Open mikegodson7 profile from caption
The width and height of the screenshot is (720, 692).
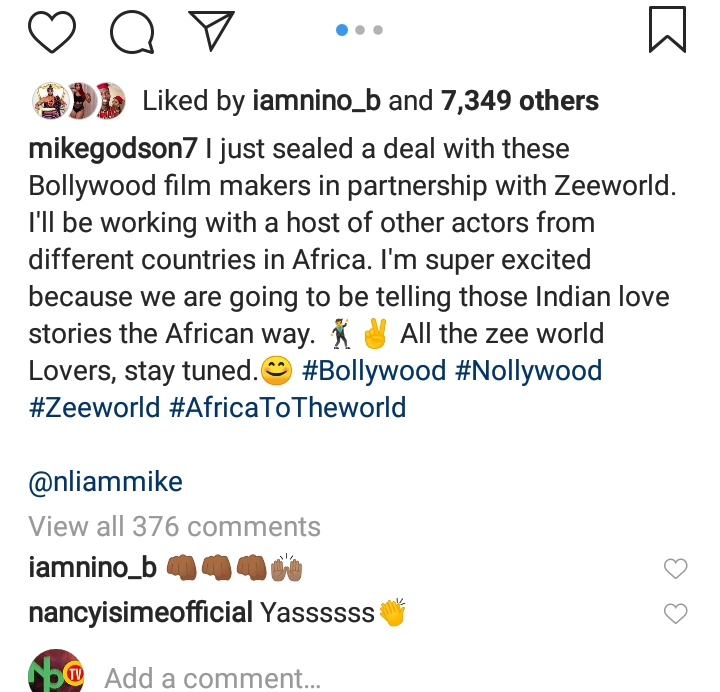(112, 149)
